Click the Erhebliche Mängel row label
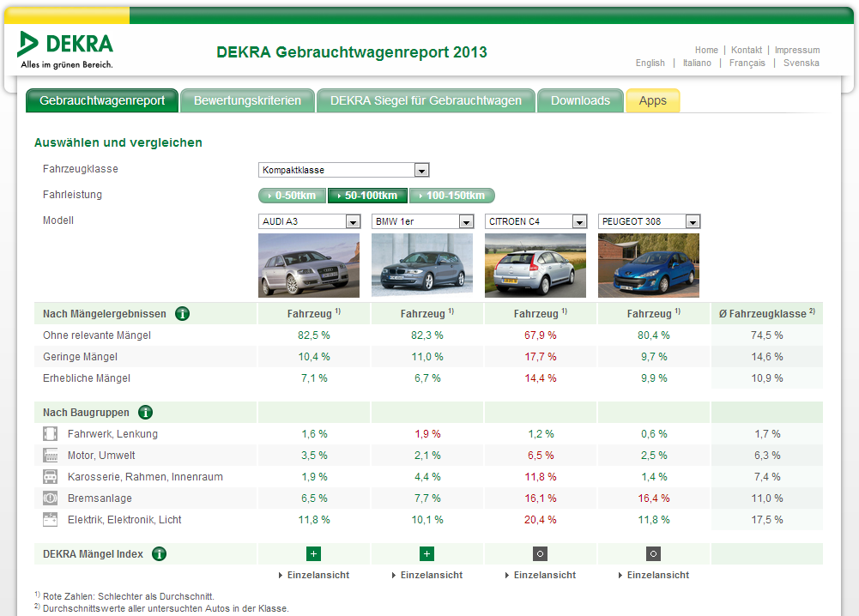The height and width of the screenshot is (616, 859). pyautogui.click(x=87, y=377)
